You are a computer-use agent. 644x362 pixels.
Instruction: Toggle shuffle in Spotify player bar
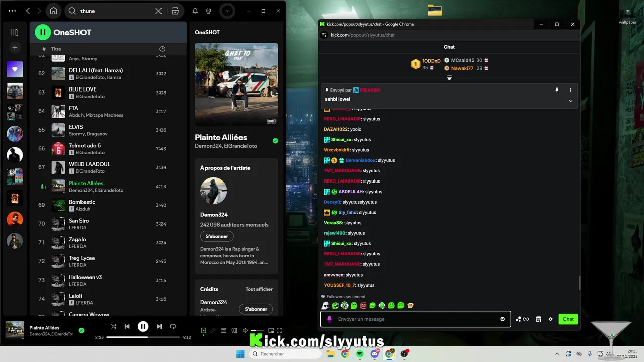114,326
